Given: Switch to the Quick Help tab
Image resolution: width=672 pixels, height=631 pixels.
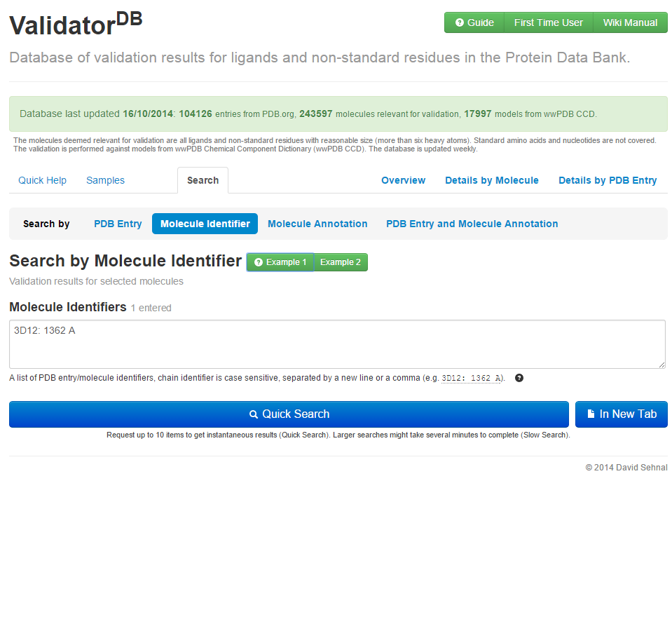Looking at the screenshot, I should pos(43,180).
